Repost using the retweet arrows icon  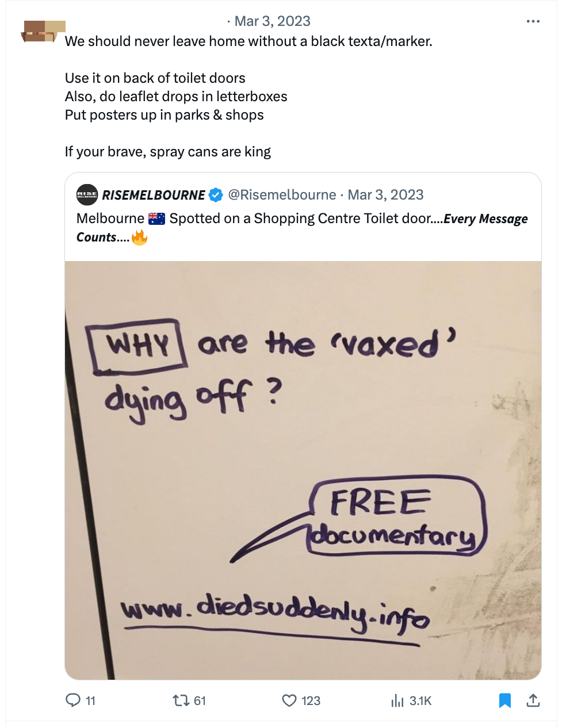(181, 700)
